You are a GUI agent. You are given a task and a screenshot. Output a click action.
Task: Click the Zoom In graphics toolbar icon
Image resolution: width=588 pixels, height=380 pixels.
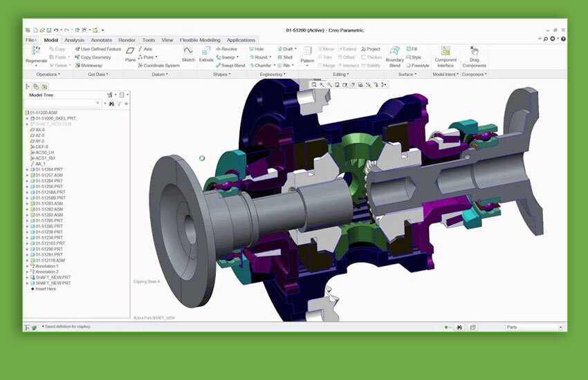coord(322,85)
